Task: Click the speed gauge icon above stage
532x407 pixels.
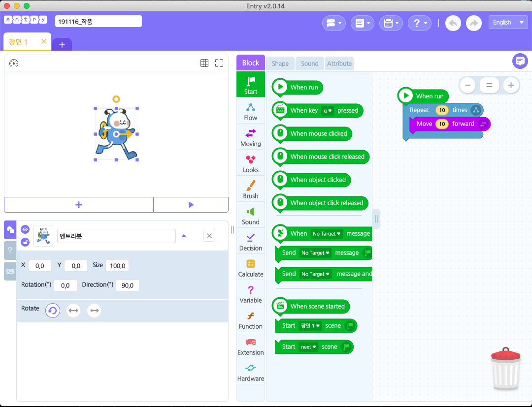Action: point(14,63)
